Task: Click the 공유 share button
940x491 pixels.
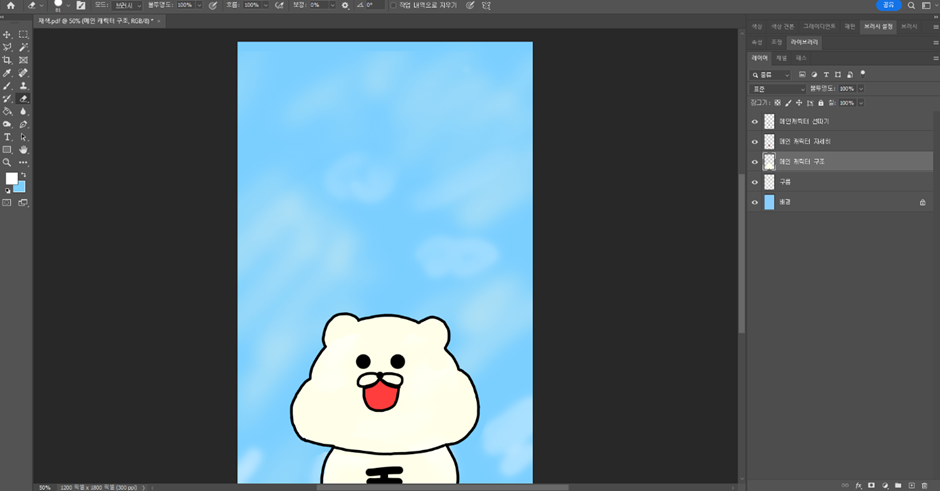Action: (x=888, y=5)
